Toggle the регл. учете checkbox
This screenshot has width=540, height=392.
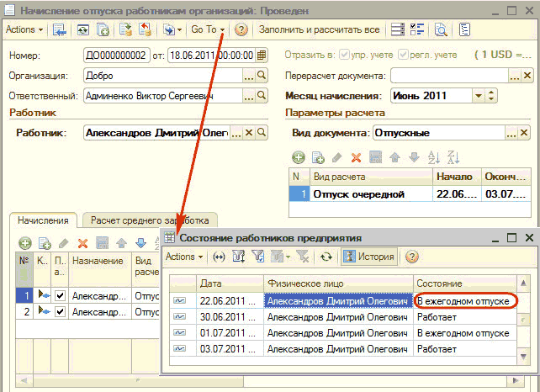click(402, 56)
